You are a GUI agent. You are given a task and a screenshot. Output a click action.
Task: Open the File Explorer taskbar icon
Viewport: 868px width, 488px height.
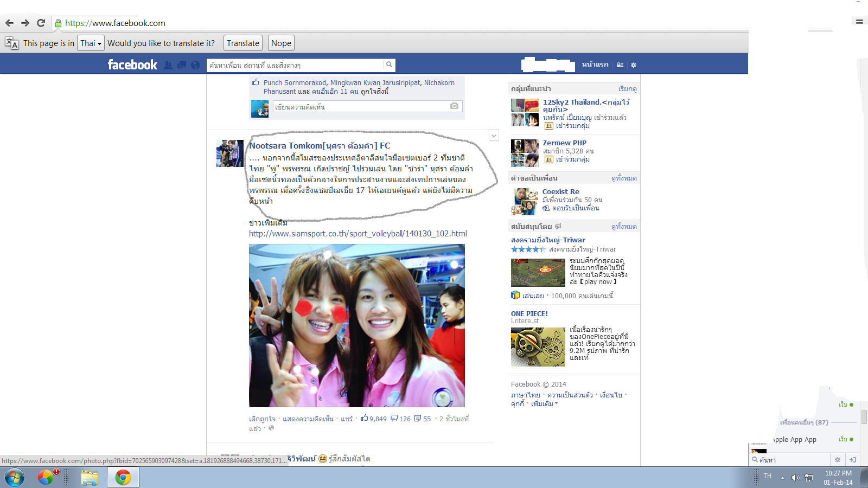90,478
